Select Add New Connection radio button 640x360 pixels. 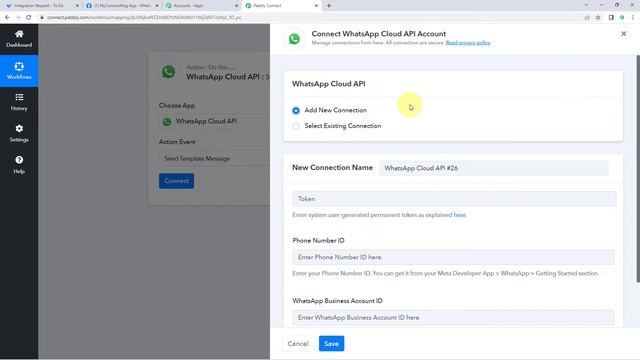296,110
